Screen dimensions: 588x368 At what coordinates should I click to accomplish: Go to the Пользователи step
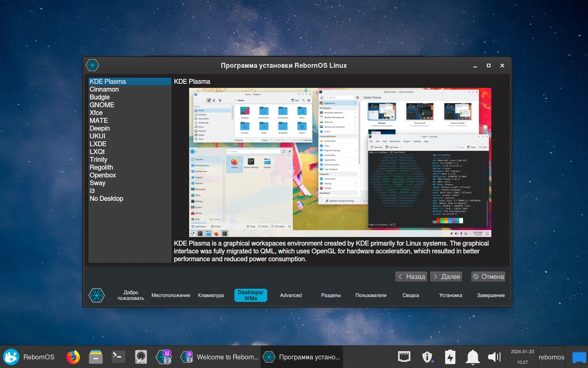tap(371, 295)
